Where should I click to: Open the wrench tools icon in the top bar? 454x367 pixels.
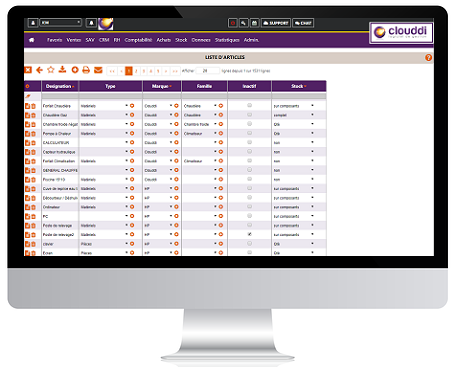tap(244, 23)
